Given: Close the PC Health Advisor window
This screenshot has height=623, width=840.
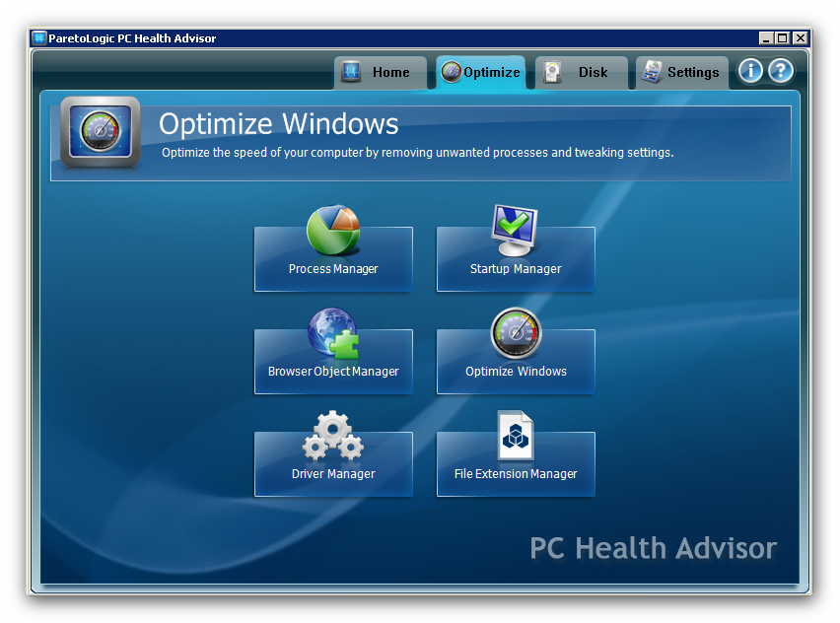Looking at the screenshot, I should (x=800, y=38).
